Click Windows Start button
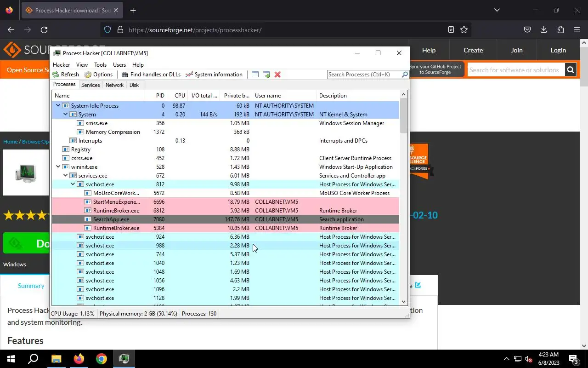Viewport: 588px width, 368px height. tap(11, 359)
